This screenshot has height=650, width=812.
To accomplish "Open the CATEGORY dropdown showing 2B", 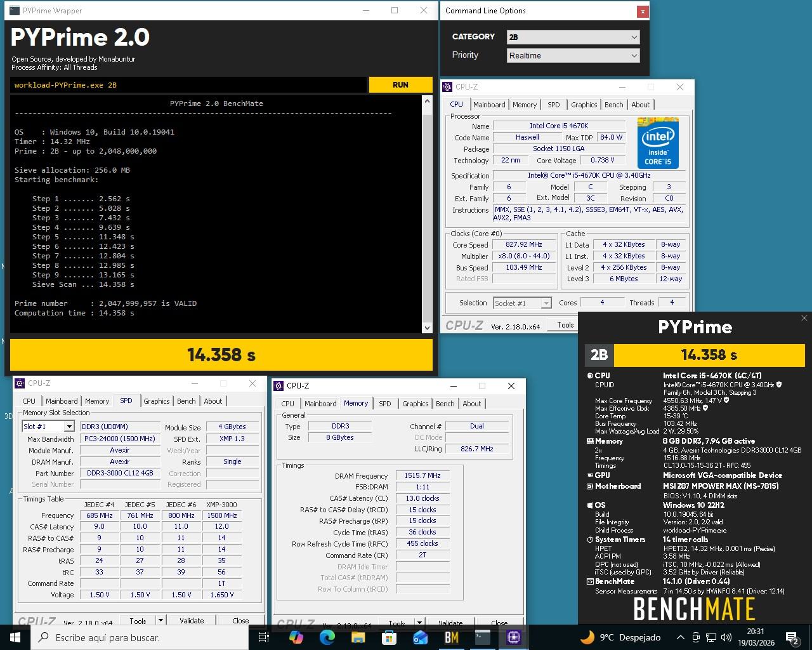I will [573, 37].
